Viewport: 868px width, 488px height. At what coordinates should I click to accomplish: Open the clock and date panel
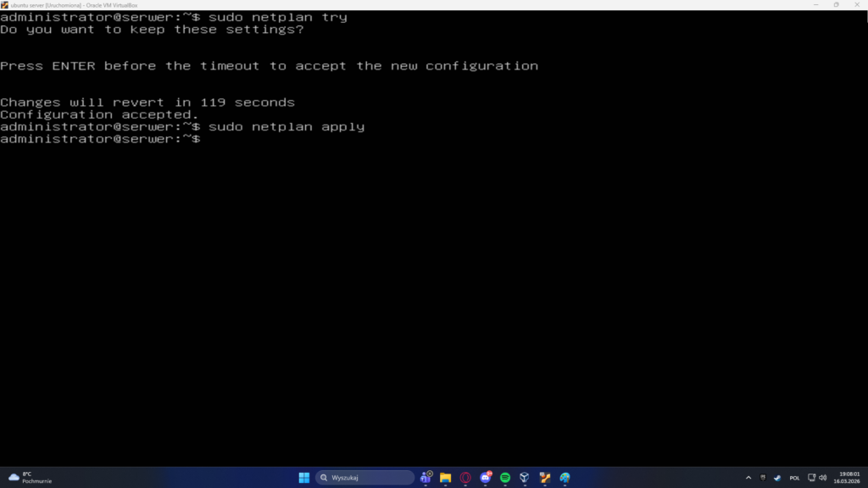click(849, 478)
